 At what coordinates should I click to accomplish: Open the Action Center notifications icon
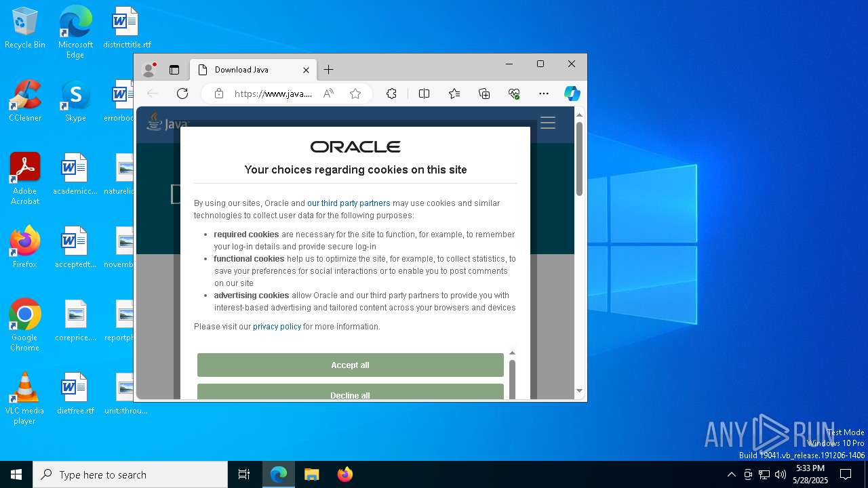(846, 474)
